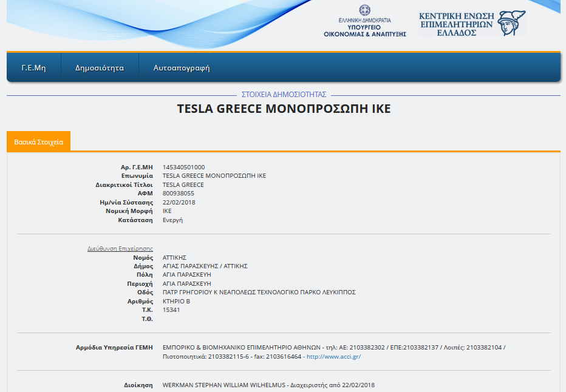The height and width of the screenshot is (392, 566).
Task: Click the Νομός value ΑΤΤΙΚΗΣ
Action: click(x=174, y=257)
